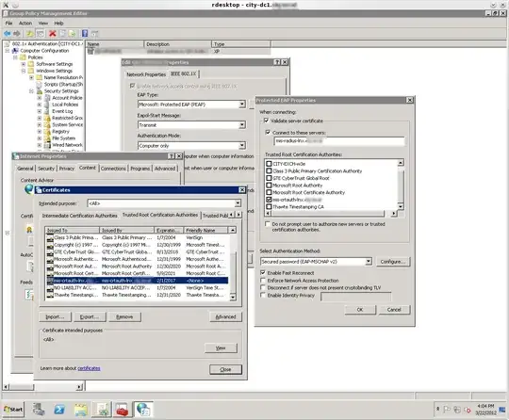Click the Security Settings tree icon

(x=40, y=91)
